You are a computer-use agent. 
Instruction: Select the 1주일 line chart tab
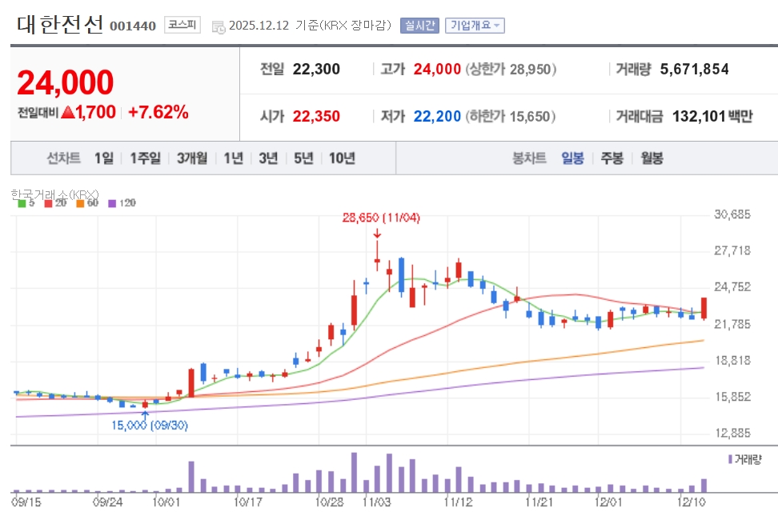[x=146, y=158]
